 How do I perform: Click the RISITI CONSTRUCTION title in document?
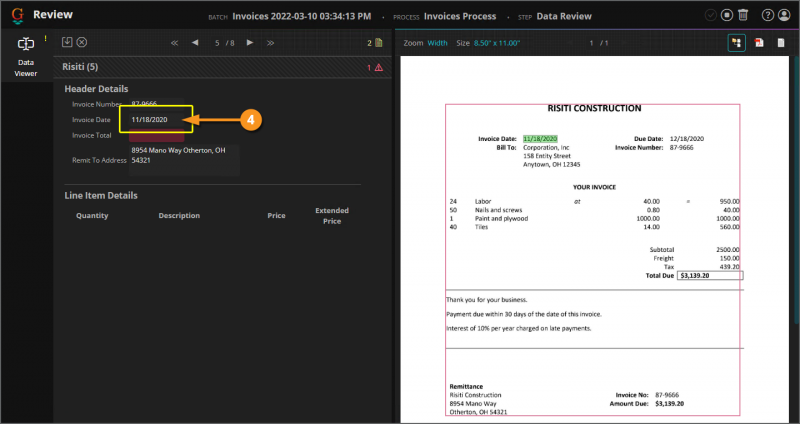coord(594,108)
